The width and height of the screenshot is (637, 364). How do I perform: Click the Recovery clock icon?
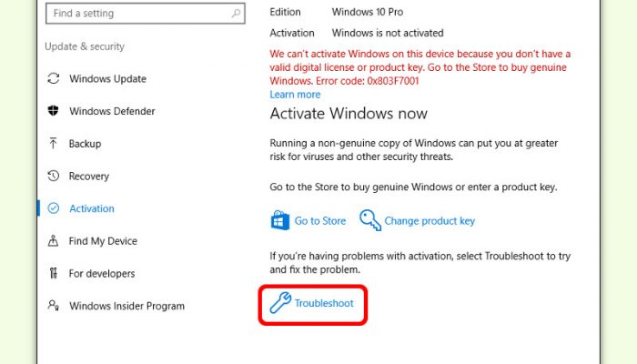coord(53,176)
